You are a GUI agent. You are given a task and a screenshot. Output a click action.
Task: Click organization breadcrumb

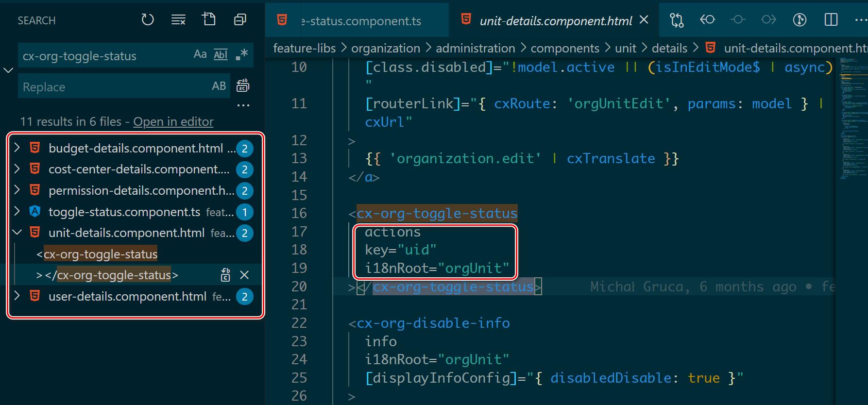click(x=386, y=48)
